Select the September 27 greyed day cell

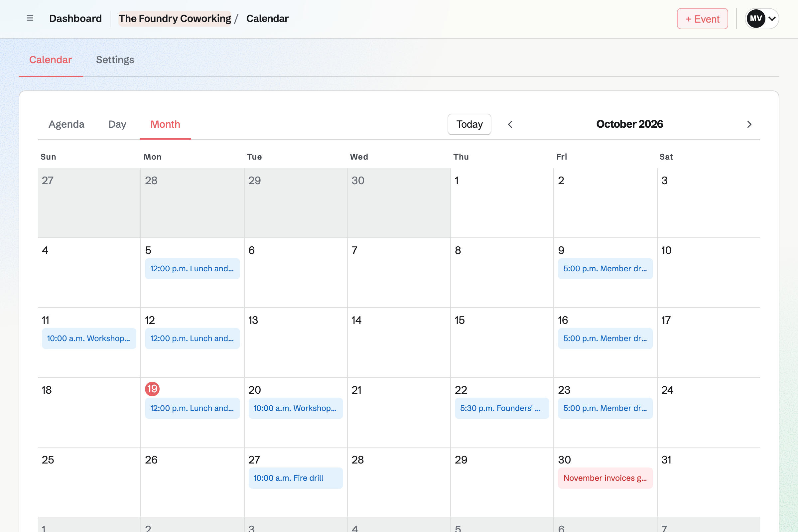(89, 203)
